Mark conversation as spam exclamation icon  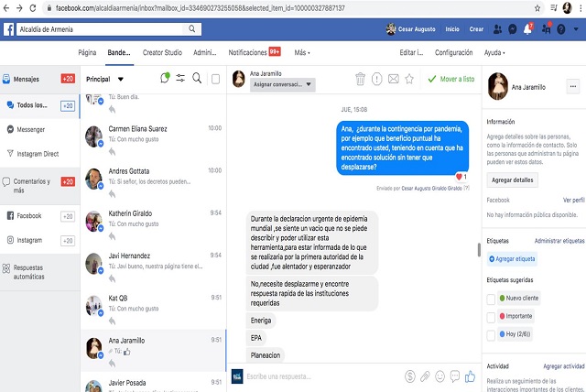tap(376, 79)
